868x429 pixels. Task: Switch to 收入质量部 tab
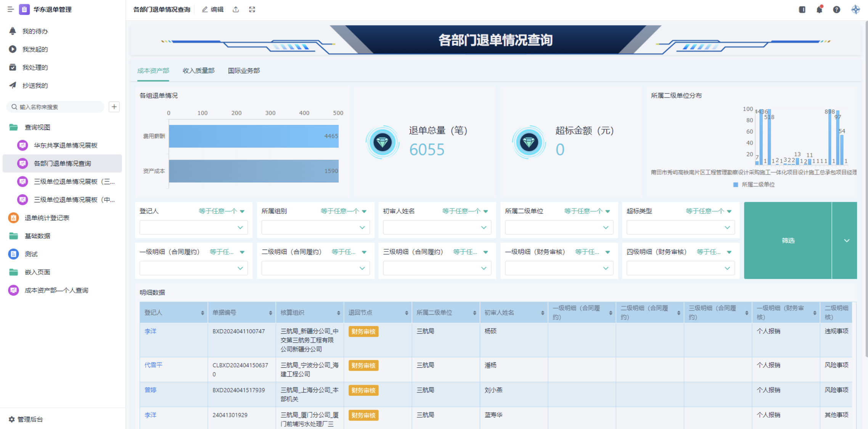(198, 70)
